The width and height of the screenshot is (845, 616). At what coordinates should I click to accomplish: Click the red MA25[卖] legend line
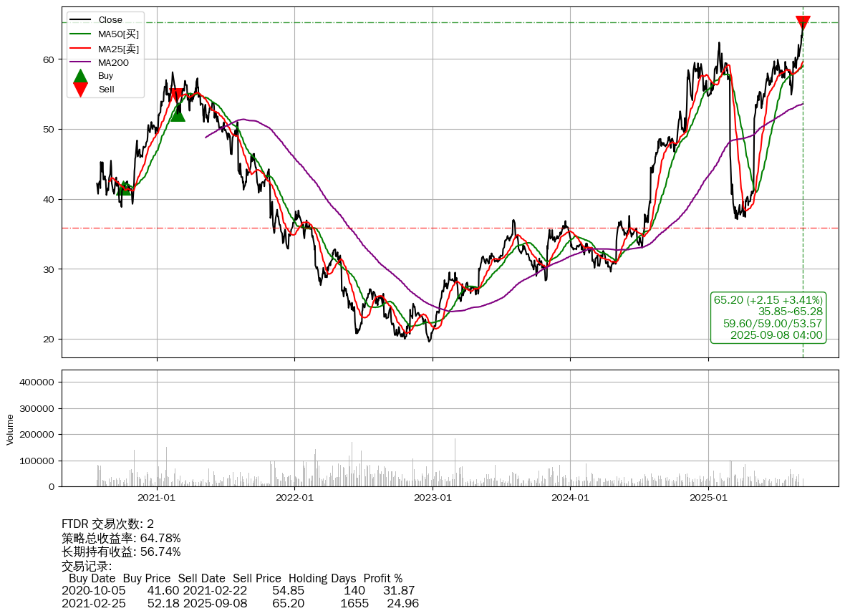81,48
